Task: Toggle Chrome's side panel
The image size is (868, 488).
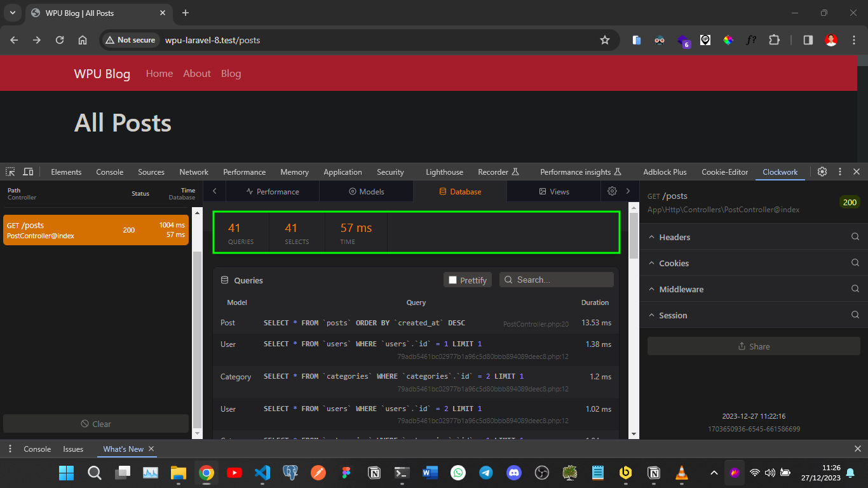Action: click(808, 39)
